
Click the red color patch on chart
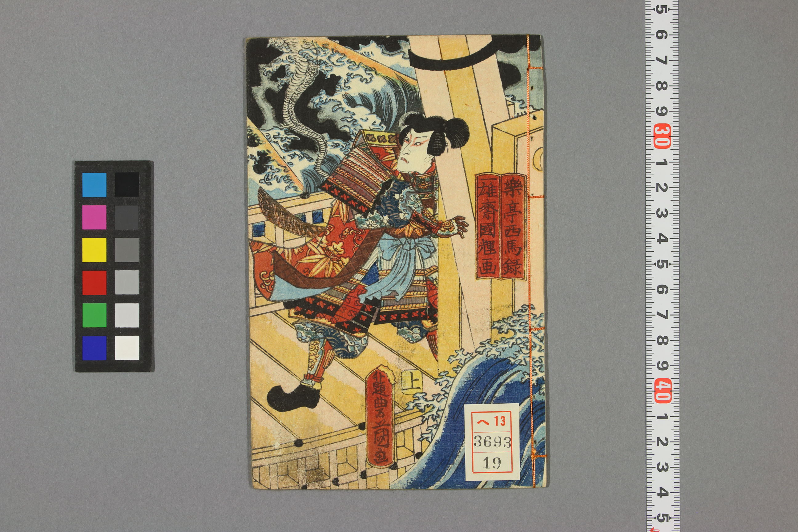94,282
